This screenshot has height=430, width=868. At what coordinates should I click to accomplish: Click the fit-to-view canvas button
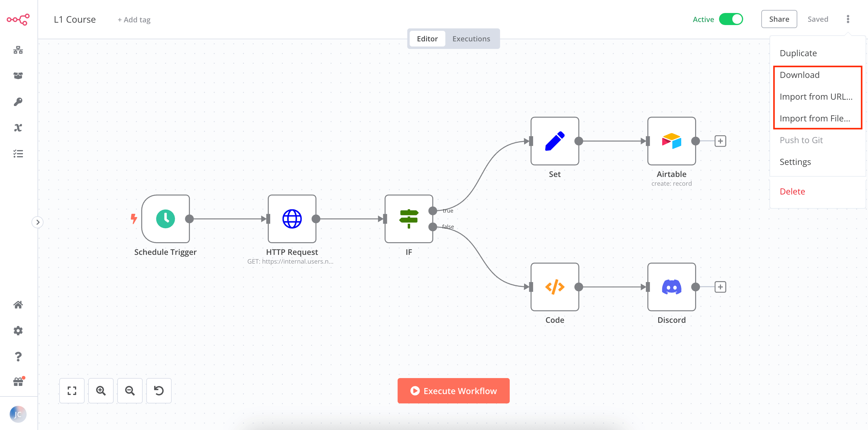point(72,391)
